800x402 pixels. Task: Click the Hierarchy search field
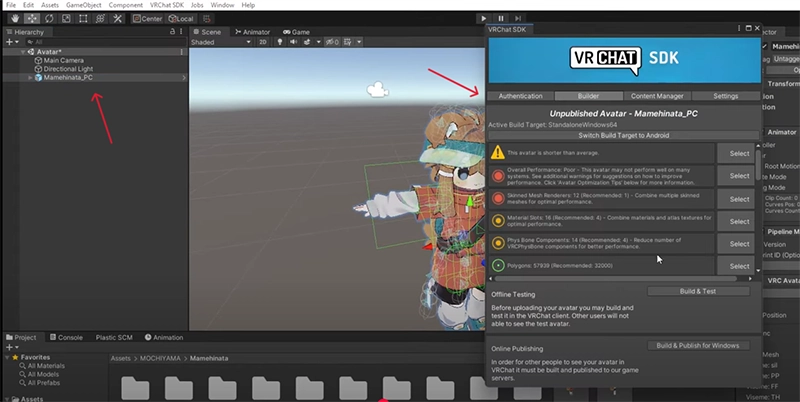click(100, 42)
